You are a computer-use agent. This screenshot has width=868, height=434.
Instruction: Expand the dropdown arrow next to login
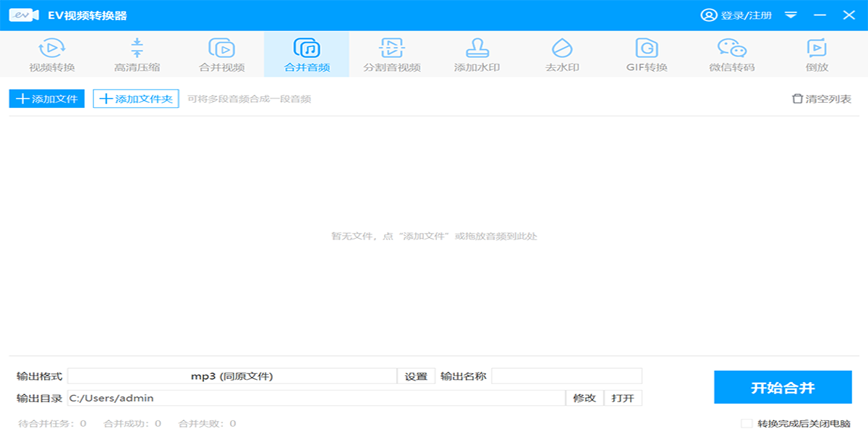click(x=790, y=14)
